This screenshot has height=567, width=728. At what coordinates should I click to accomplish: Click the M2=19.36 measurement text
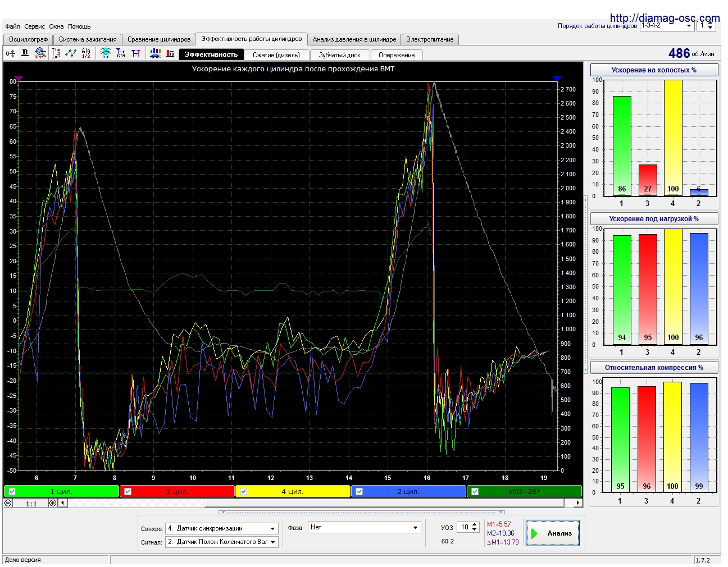[x=501, y=533]
